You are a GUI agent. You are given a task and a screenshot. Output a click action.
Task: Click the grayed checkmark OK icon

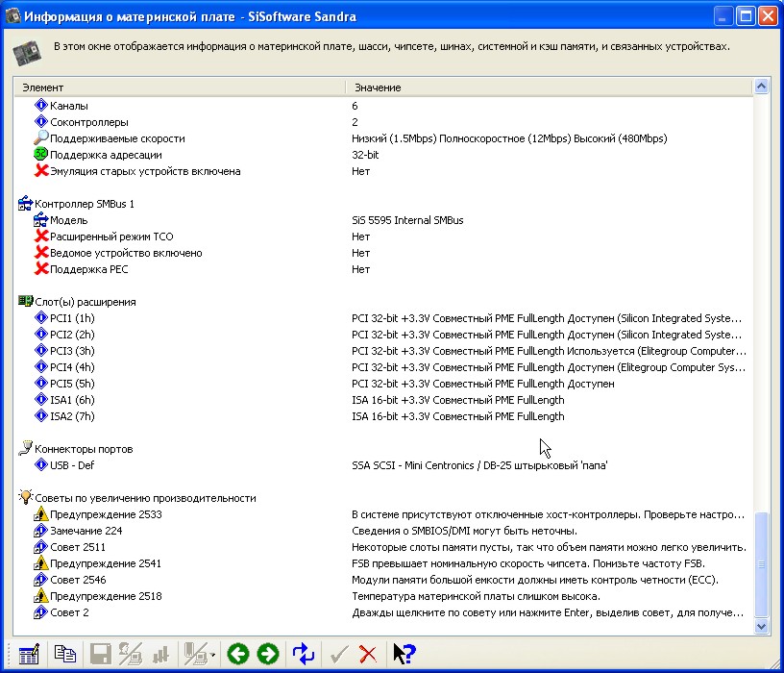[339, 654]
